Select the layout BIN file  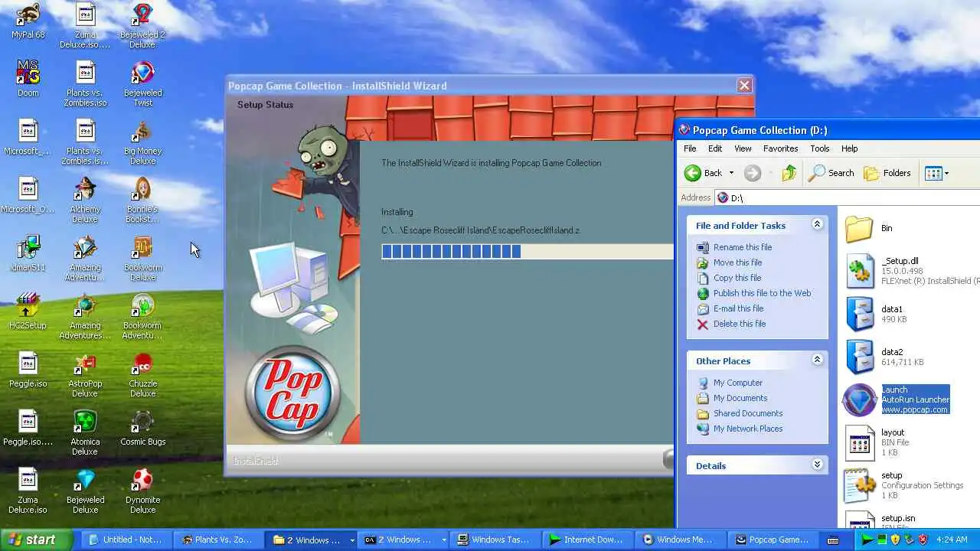coord(877,442)
